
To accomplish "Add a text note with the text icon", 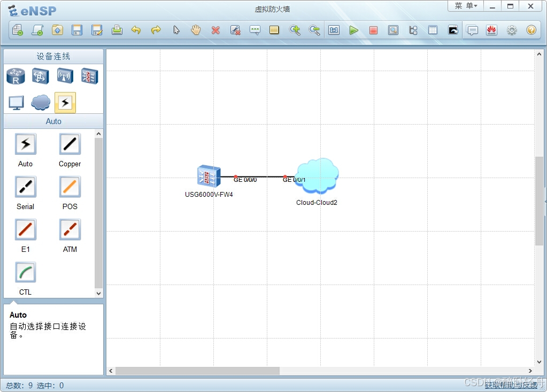I will (255, 30).
